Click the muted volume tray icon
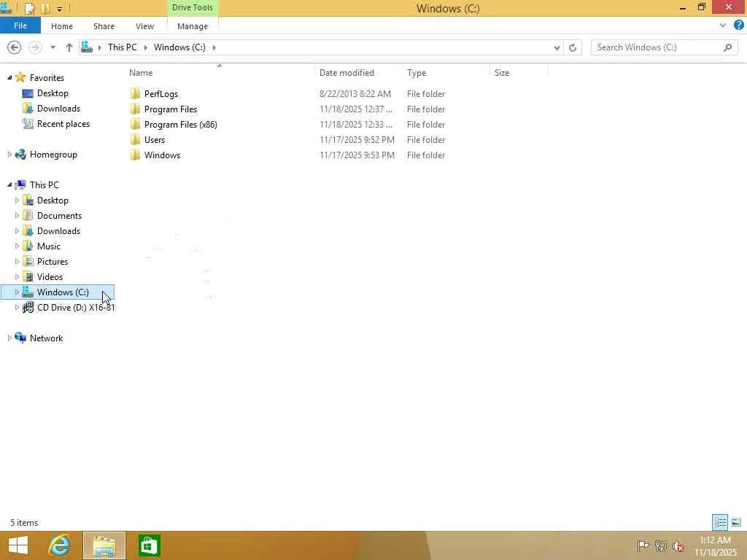747x560 pixels. (x=678, y=546)
